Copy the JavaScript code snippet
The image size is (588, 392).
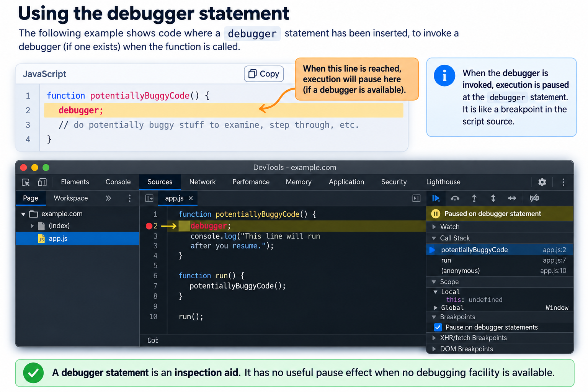coord(264,74)
